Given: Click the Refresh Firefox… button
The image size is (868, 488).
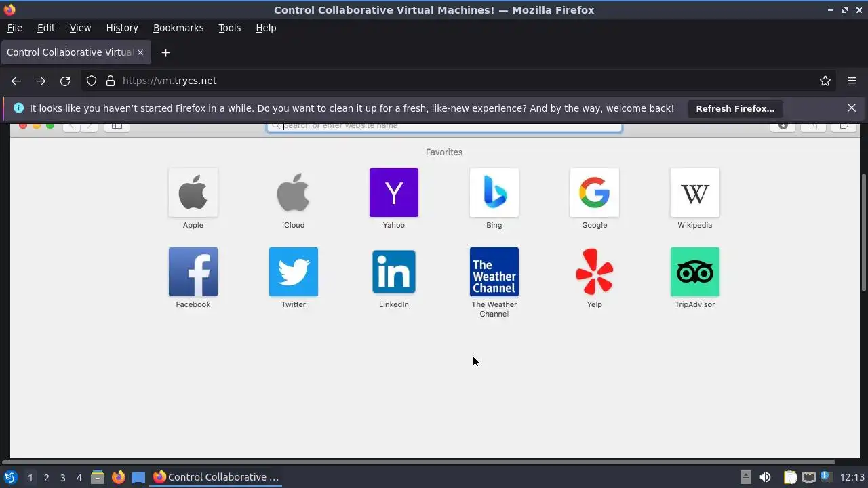Looking at the screenshot, I should pyautogui.click(x=735, y=108).
